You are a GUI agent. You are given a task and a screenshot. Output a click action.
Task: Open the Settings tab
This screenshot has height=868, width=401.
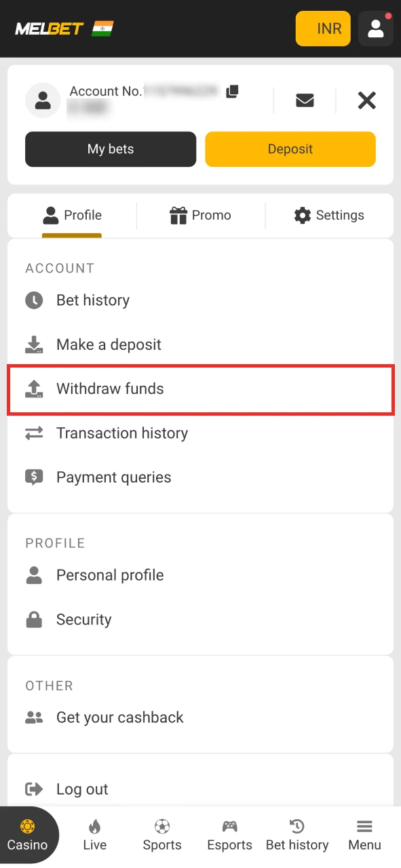tap(329, 215)
